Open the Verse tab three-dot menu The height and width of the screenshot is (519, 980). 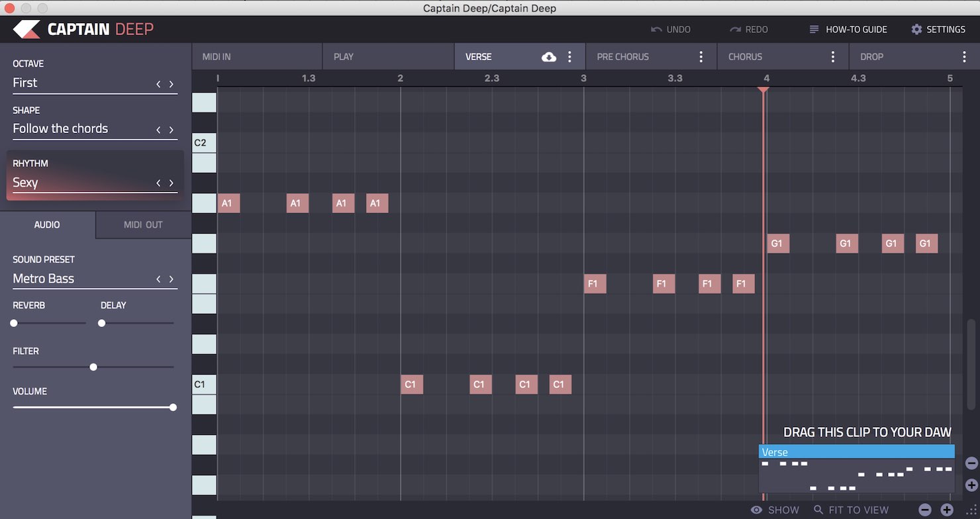(x=569, y=57)
